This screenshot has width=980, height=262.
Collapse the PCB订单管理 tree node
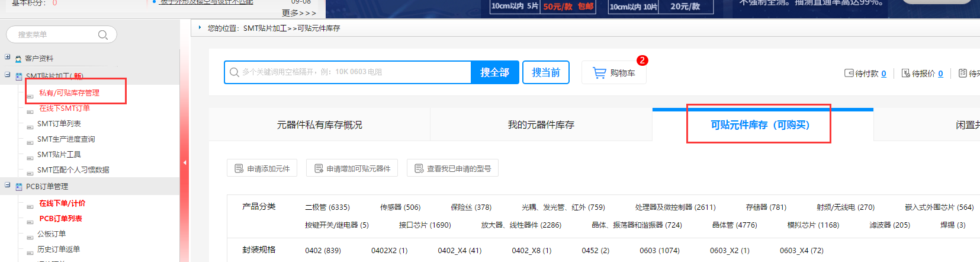click(8, 186)
